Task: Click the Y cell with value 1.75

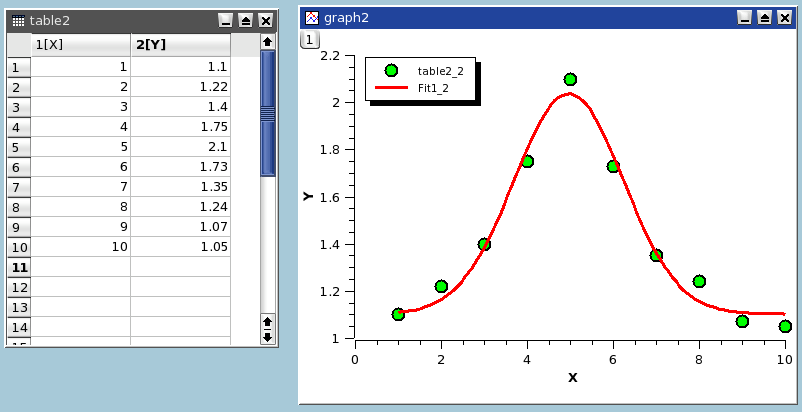Action: point(180,127)
